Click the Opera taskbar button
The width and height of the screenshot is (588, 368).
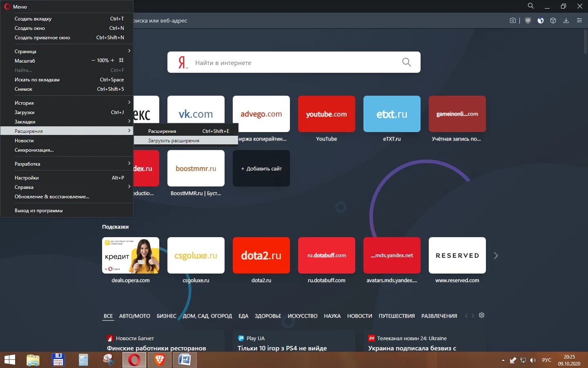coord(134,360)
